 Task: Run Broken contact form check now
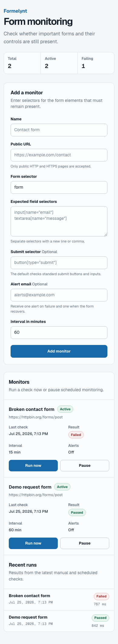[x=33, y=465]
